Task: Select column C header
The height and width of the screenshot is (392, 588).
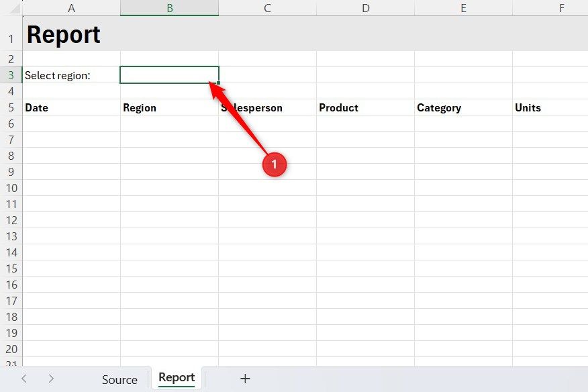Action: (267, 8)
